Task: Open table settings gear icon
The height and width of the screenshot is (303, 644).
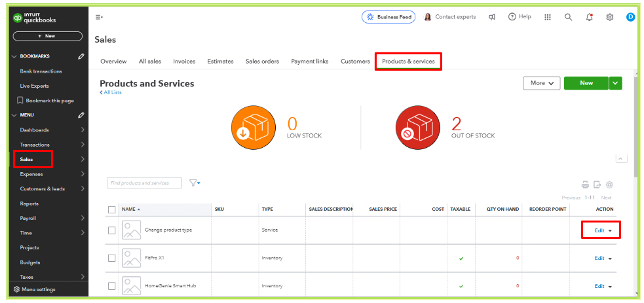Action: click(x=609, y=185)
